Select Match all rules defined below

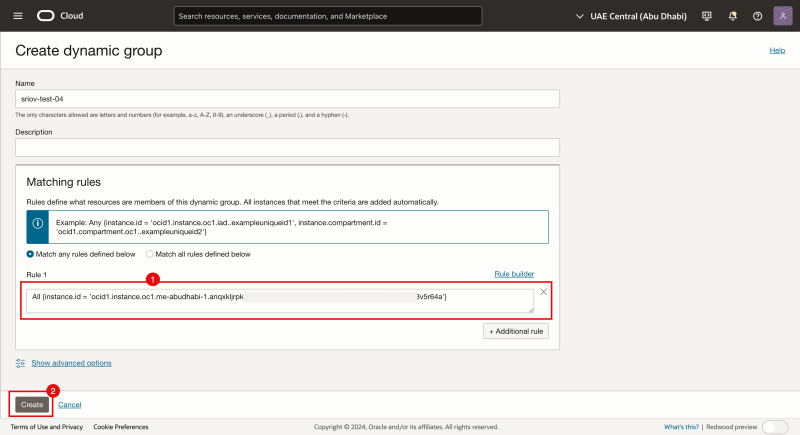pos(151,254)
